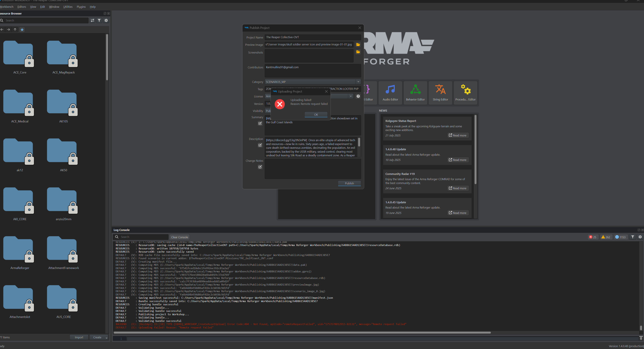
Task: Open the ACE_Medical folder
Action: coord(20,106)
